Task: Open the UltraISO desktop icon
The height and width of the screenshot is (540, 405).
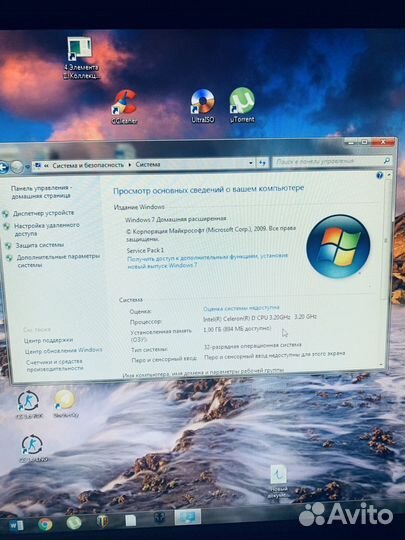Action: click(202, 106)
